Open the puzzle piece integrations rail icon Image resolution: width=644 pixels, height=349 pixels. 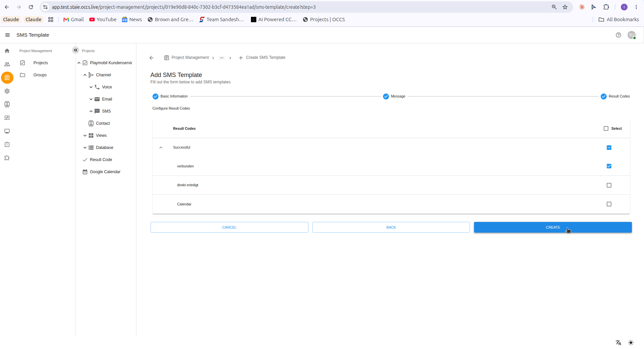pyautogui.click(x=7, y=158)
